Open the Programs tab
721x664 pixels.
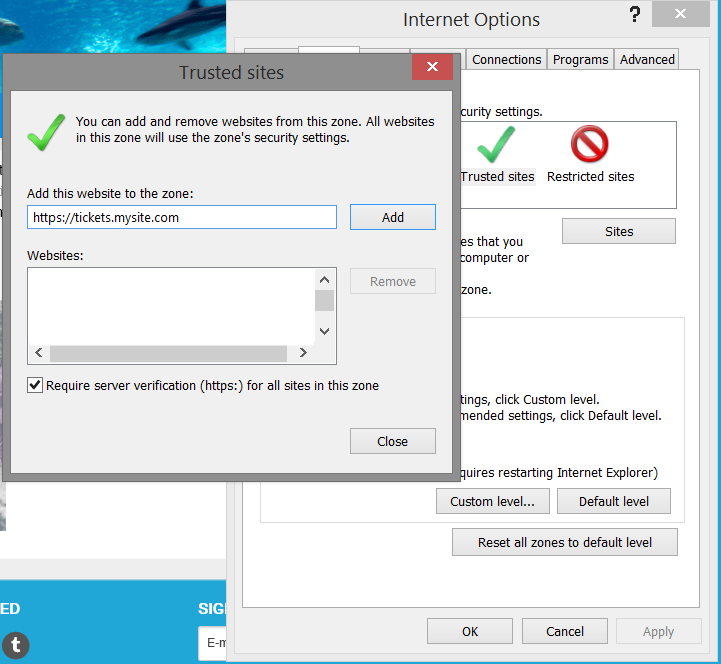click(x=580, y=59)
